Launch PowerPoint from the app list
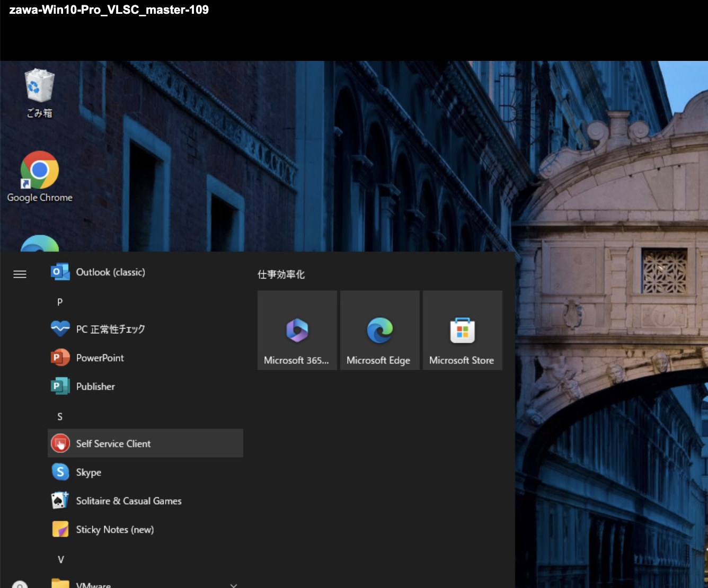The height and width of the screenshot is (588, 708). [x=100, y=358]
